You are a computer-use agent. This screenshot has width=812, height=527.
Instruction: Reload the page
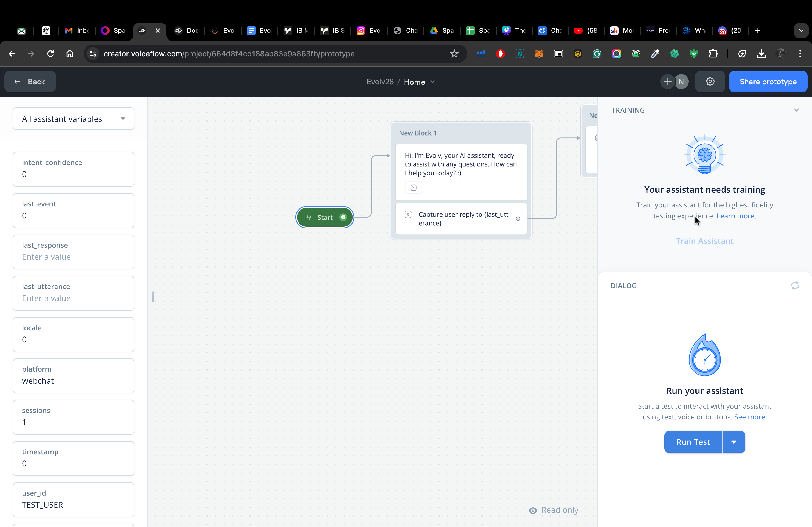50,53
